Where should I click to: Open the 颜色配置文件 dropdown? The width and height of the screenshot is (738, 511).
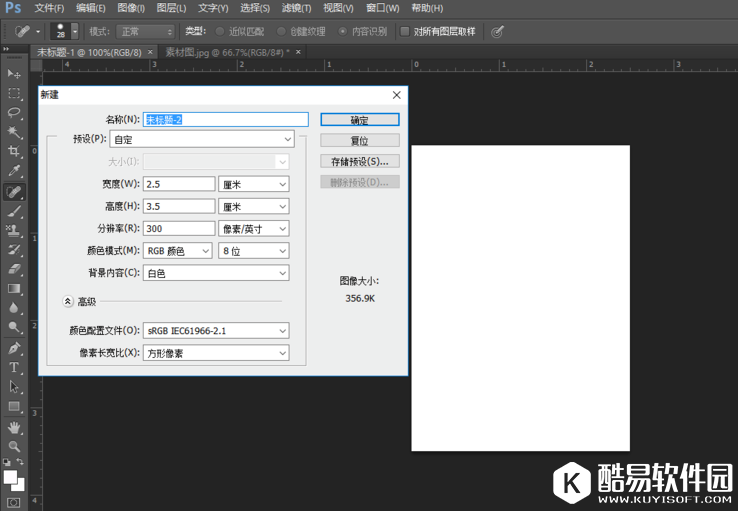tap(216, 331)
